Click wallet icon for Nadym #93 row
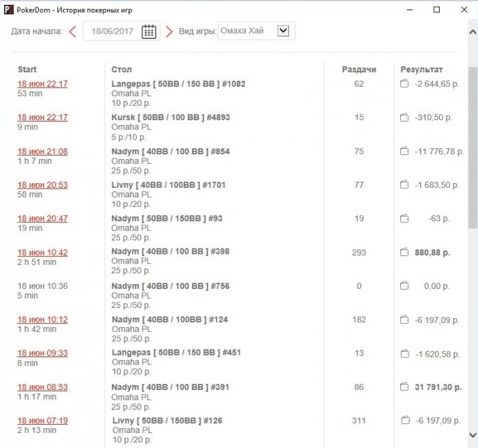This screenshot has height=448, width=478. (404, 219)
